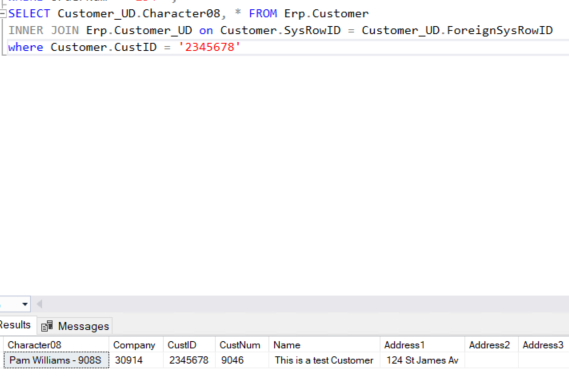Select the Company column header
569x388 pixels.
click(136, 345)
